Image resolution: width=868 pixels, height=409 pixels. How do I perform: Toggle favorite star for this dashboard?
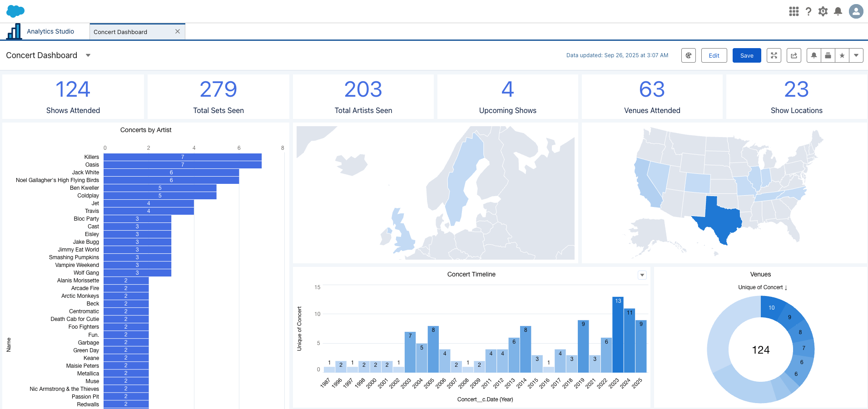pyautogui.click(x=842, y=55)
